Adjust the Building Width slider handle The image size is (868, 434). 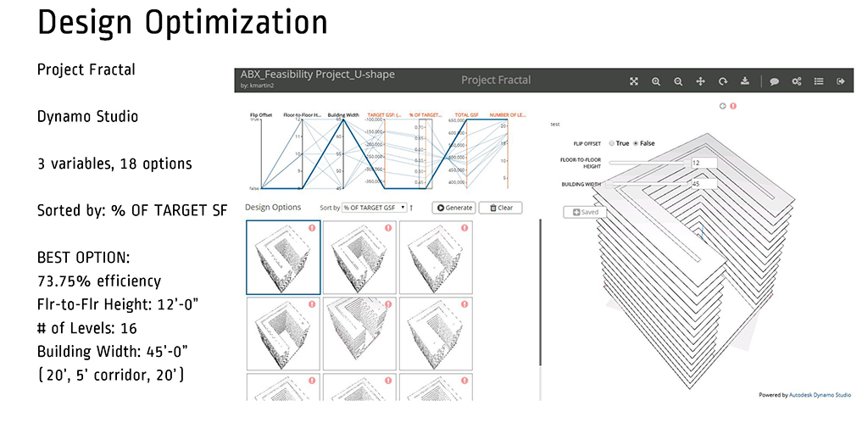point(609,184)
